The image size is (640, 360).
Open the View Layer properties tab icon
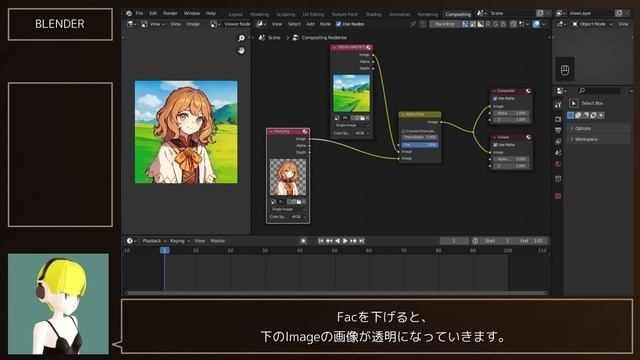click(x=558, y=141)
